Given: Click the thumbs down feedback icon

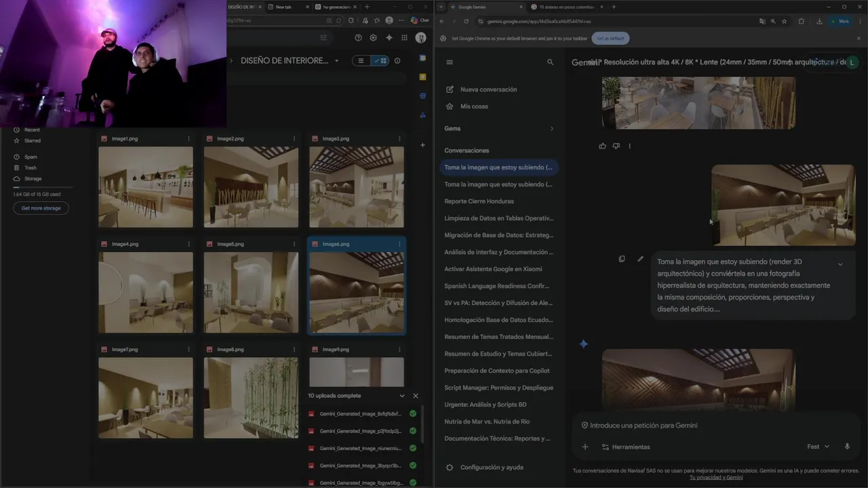Looking at the screenshot, I should coord(616,146).
